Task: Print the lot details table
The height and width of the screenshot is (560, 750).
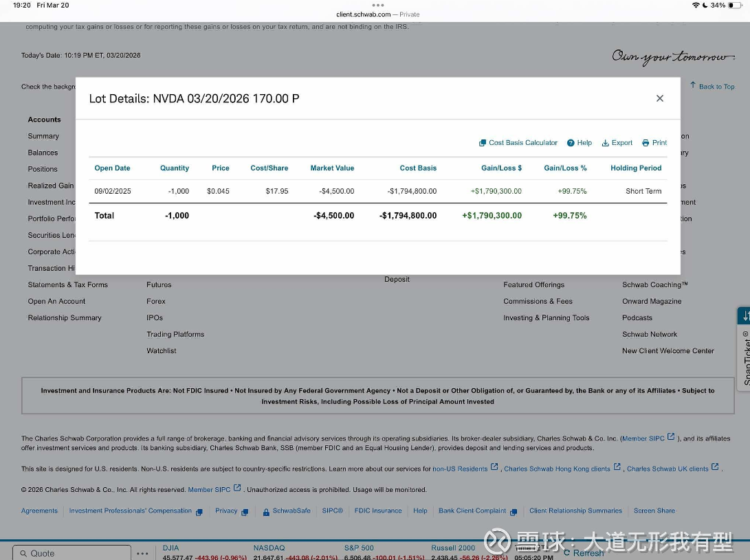Action: (x=654, y=143)
